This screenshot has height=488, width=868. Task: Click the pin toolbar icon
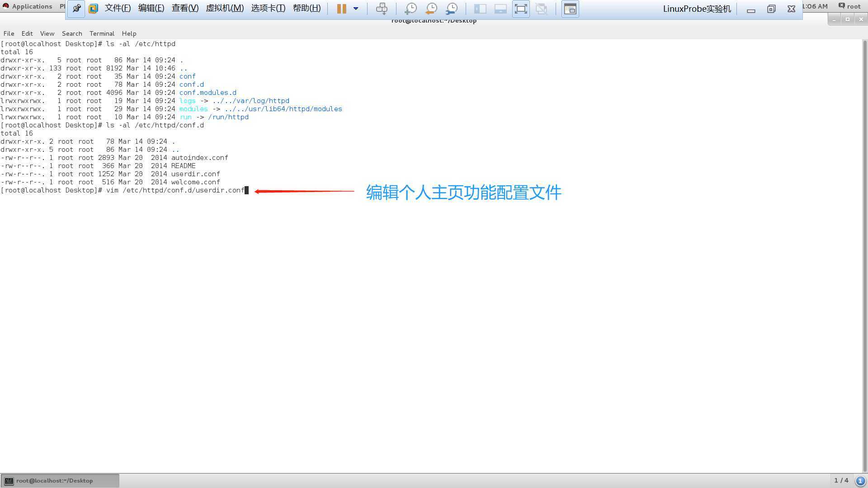click(x=76, y=9)
